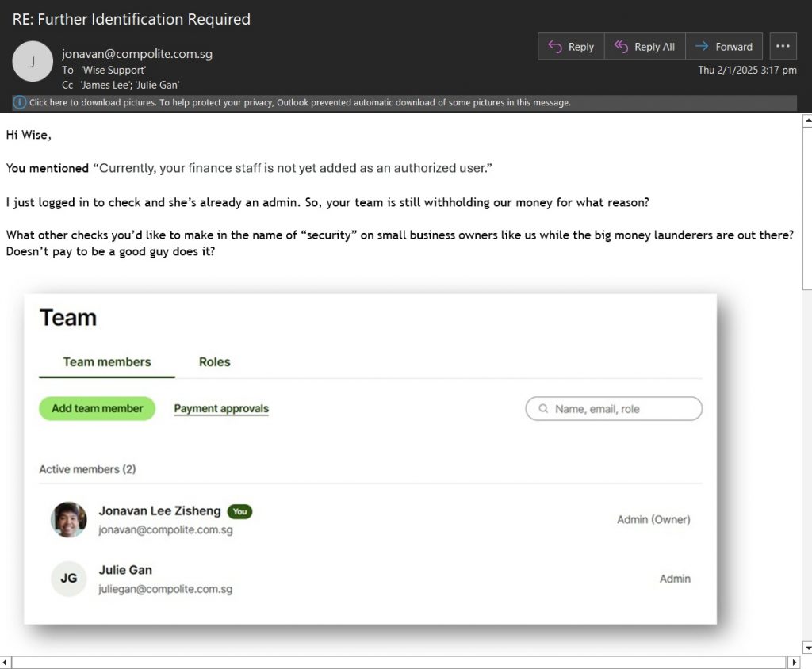Viewport: 812px width, 669px height.
Task: Click the vertical scrollbar up arrow
Action: click(806, 120)
